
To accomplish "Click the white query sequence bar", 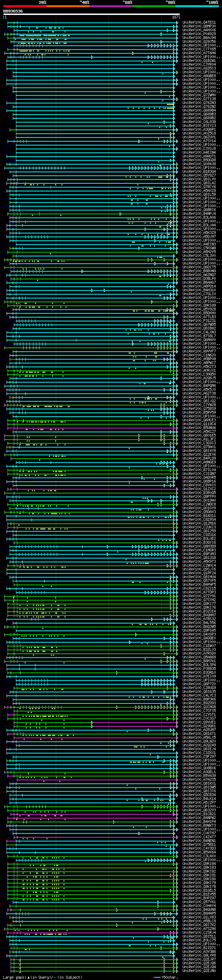I will (x=92, y=14).
